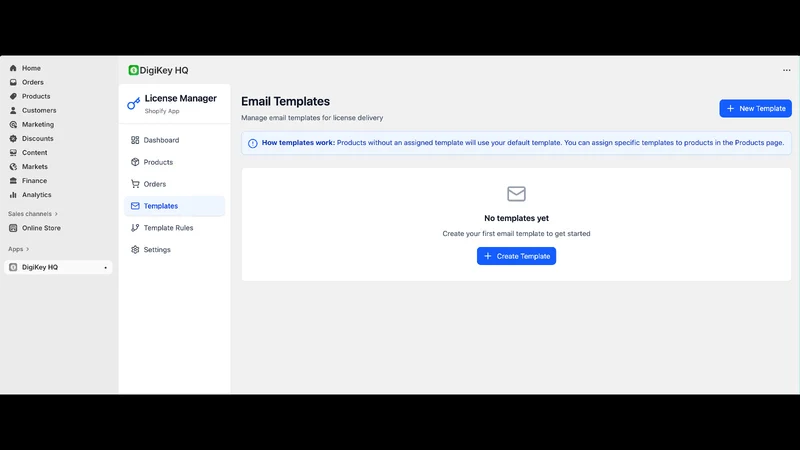
Task: Click the Finance bank icon
Action: (x=13, y=181)
